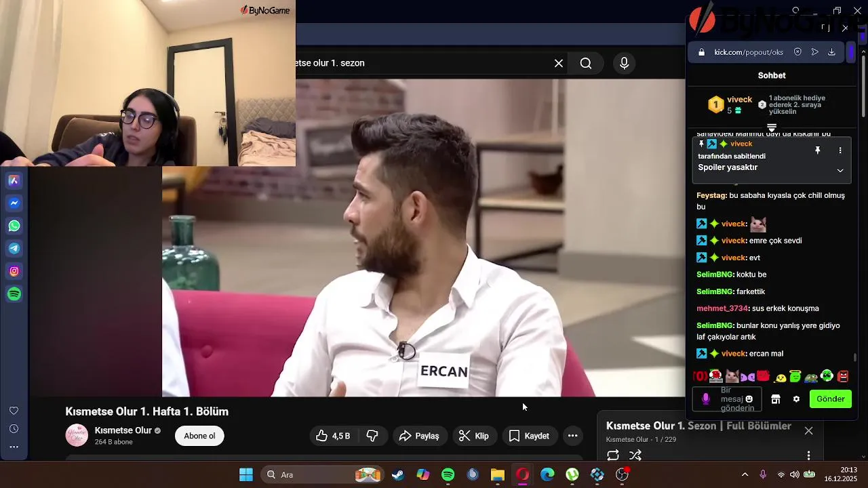Click the YouTube search magnifier button
This screenshot has width=868, height=488.
(x=586, y=63)
